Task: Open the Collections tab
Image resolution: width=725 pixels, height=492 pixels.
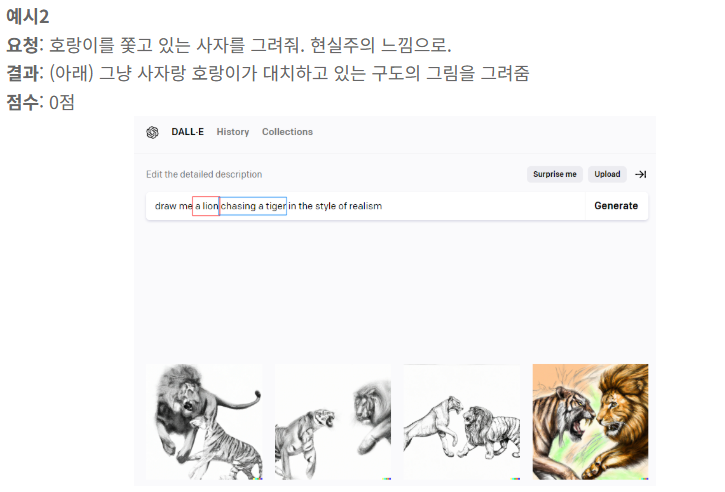Action: tap(287, 132)
